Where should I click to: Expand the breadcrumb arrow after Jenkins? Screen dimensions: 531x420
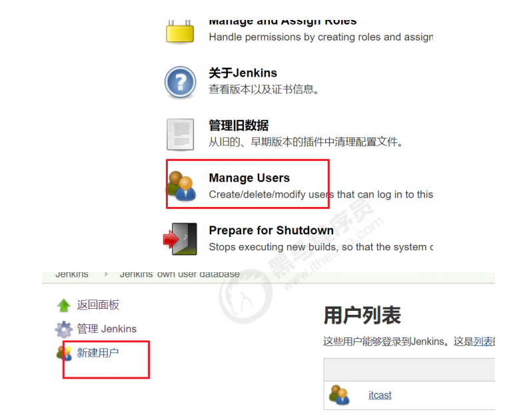pyautogui.click(x=107, y=274)
